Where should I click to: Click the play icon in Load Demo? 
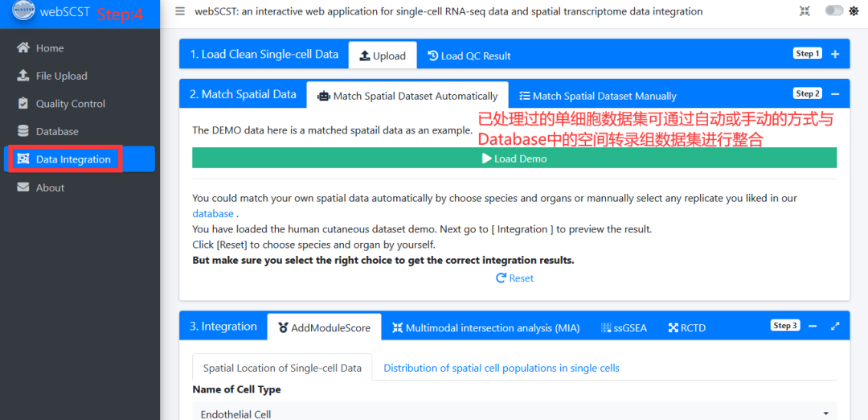click(486, 159)
